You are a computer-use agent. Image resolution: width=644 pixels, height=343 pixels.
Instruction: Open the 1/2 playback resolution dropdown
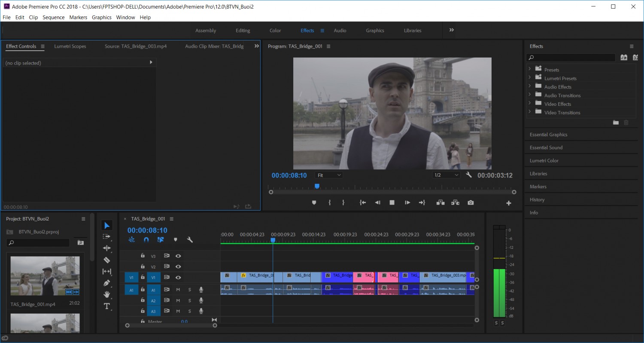tap(446, 175)
